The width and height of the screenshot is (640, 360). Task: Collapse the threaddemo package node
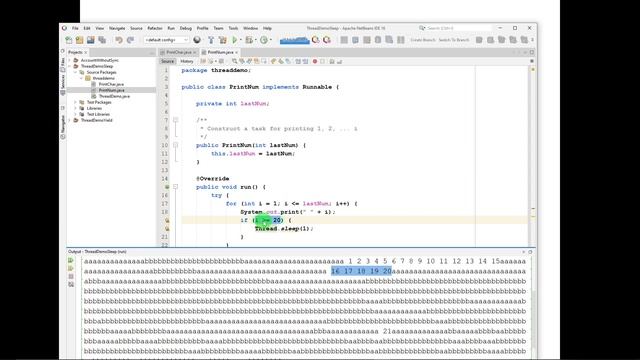pyautogui.click(x=82, y=78)
